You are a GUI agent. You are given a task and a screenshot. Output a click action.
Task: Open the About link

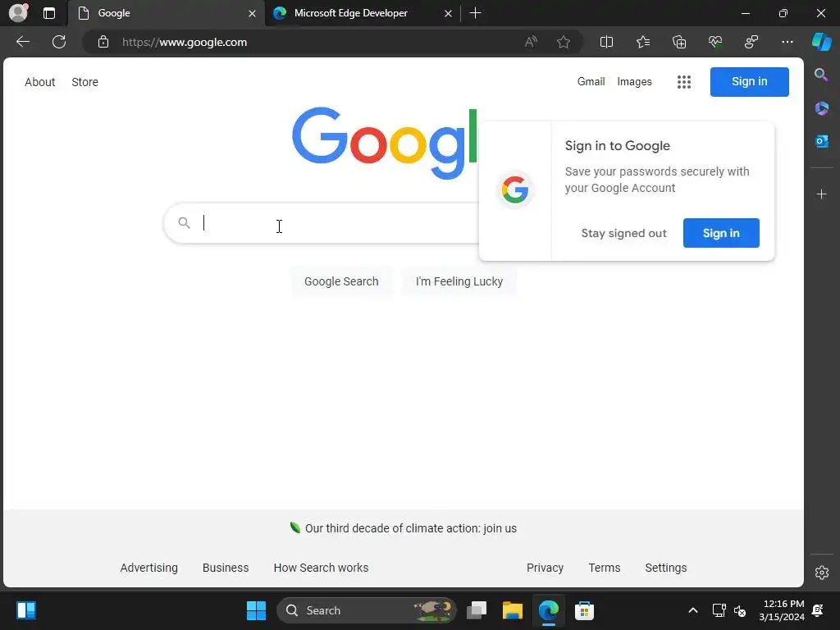pos(39,82)
